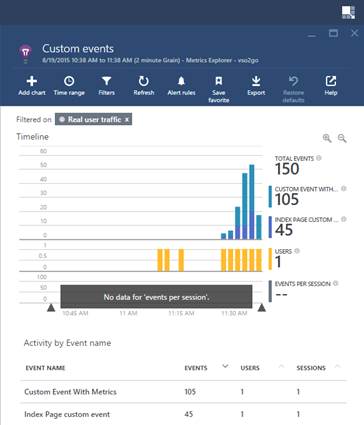Click the EVENT NAME column header
The height and width of the screenshot is (425, 364).
(x=45, y=368)
